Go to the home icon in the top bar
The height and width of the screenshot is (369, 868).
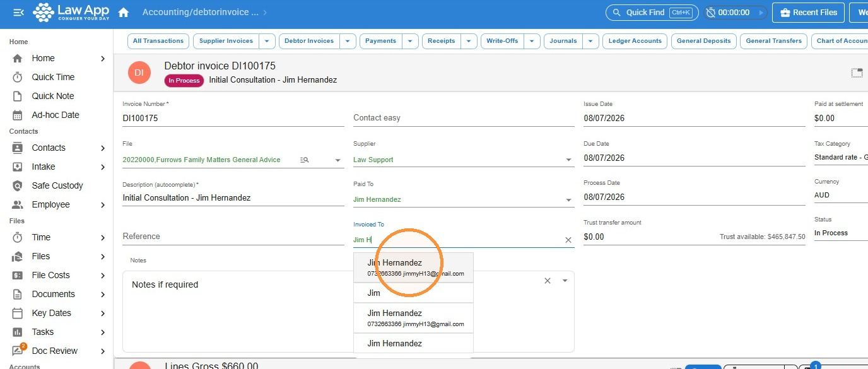tap(124, 13)
